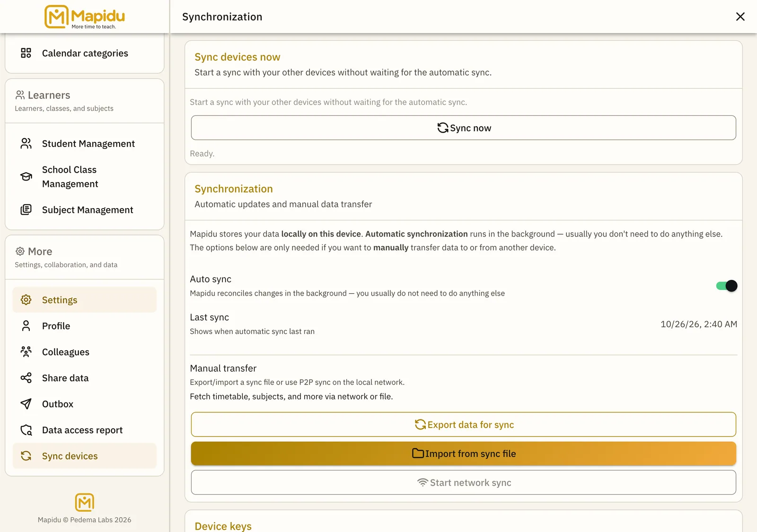Click the last sync time 10/26/26, 2:40 AM

(699, 324)
